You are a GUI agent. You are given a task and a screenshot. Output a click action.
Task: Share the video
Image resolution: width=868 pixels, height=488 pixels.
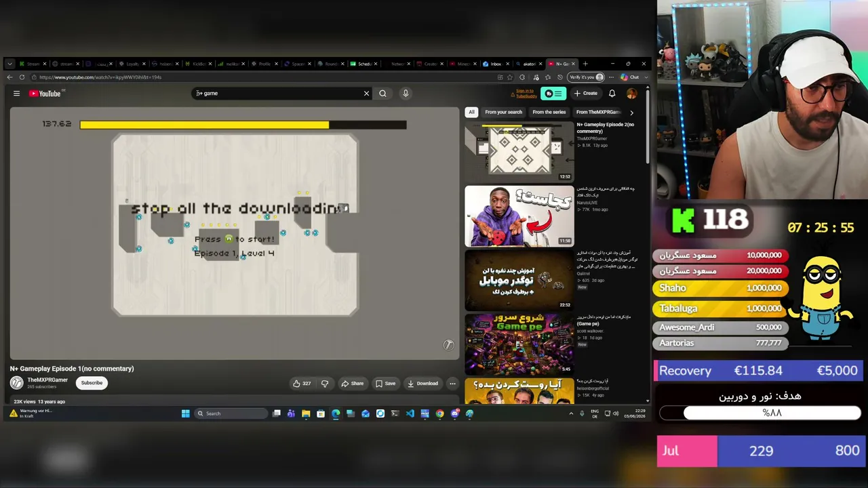click(353, 384)
